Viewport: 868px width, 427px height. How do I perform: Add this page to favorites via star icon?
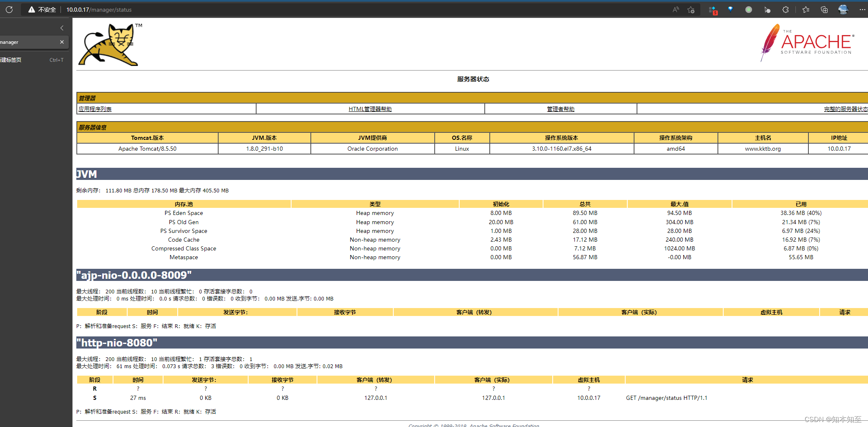pos(691,10)
